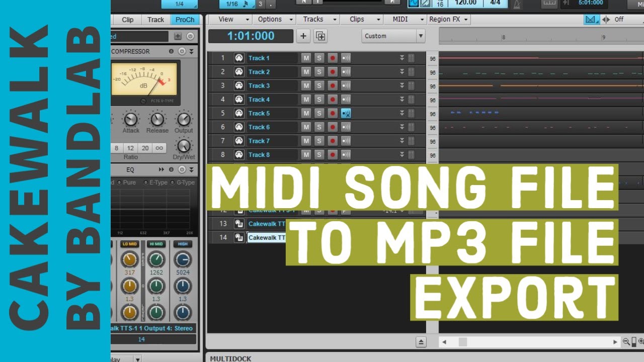Click the ripple edit arrows icon
The image size is (644, 362).
coord(606,19)
